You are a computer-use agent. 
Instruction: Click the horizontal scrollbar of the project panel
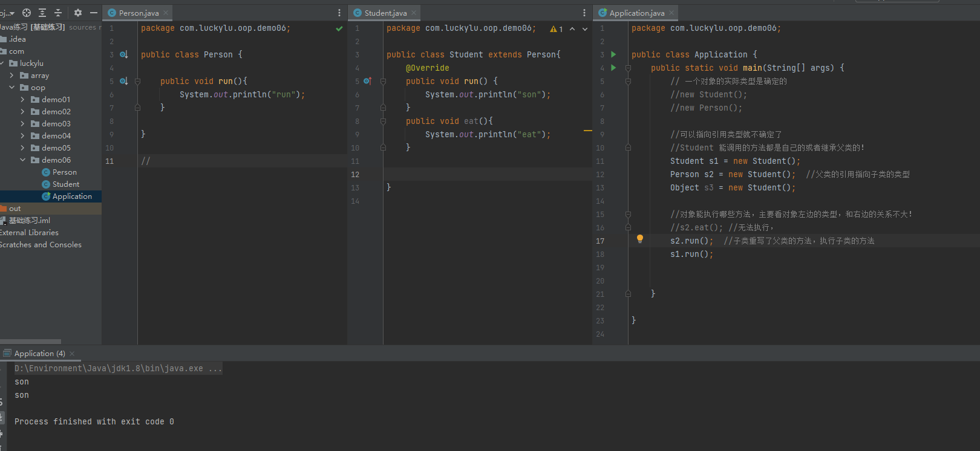tap(30, 342)
